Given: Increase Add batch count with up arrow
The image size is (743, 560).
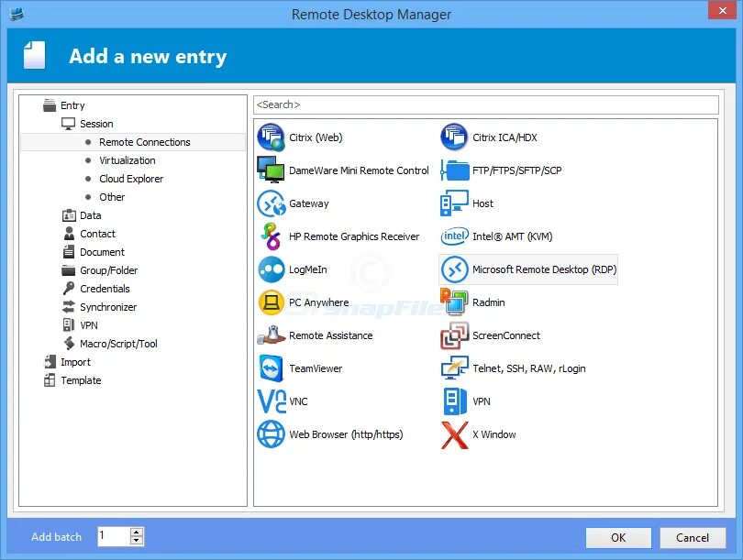Looking at the screenshot, I should click(137, 533).
